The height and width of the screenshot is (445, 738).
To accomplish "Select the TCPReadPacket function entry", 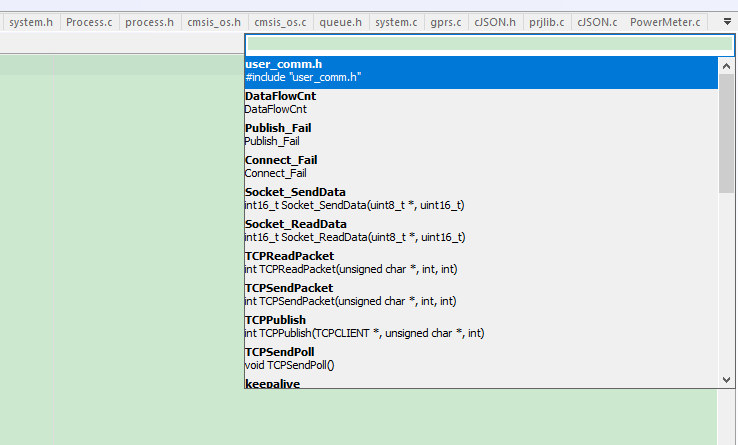I will coord(481,263).
